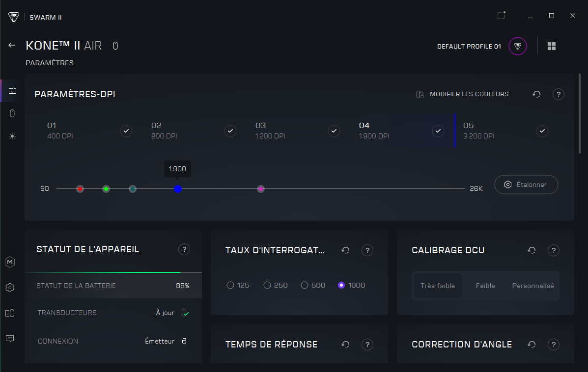588x372 pixels.
Task: Open help for Statut de l'appareil
Action: 184,250
